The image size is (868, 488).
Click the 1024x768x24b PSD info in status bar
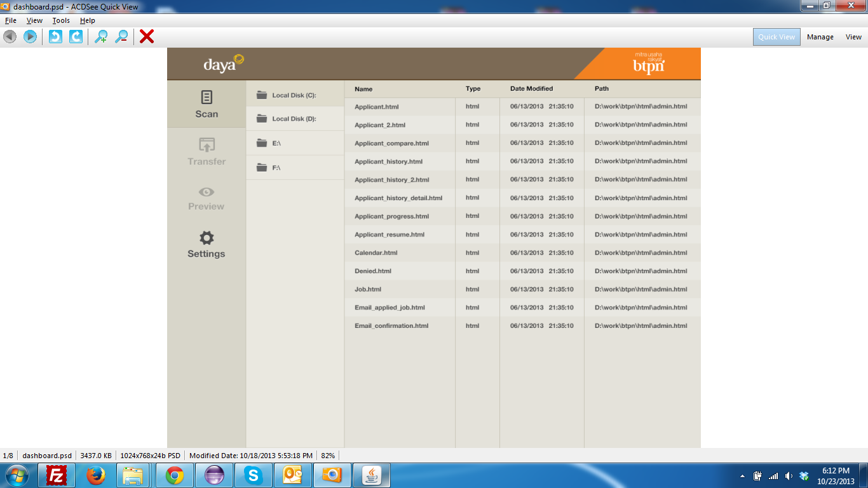151,456
